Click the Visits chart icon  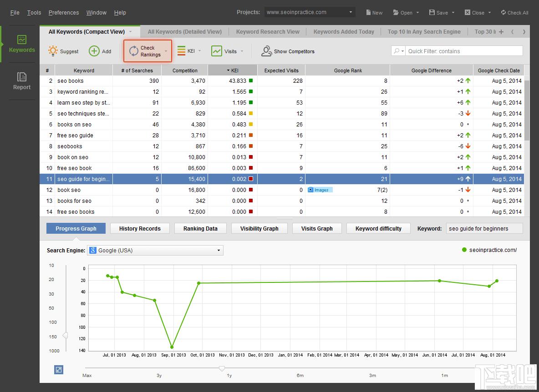[217, 51]
